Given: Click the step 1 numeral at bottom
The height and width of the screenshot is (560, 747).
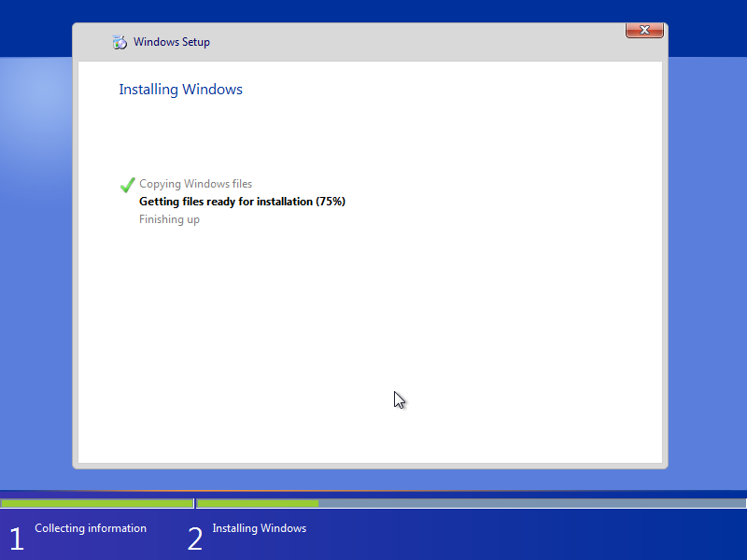Looking at the screenshot, I should 16,539.
